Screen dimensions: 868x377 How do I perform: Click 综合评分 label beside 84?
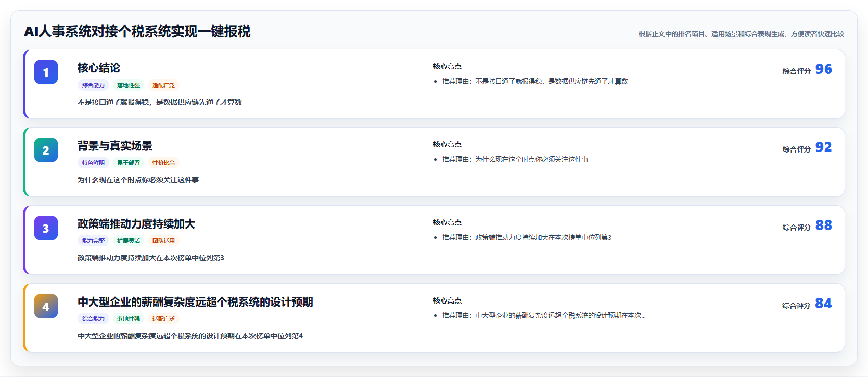(797, 306)
